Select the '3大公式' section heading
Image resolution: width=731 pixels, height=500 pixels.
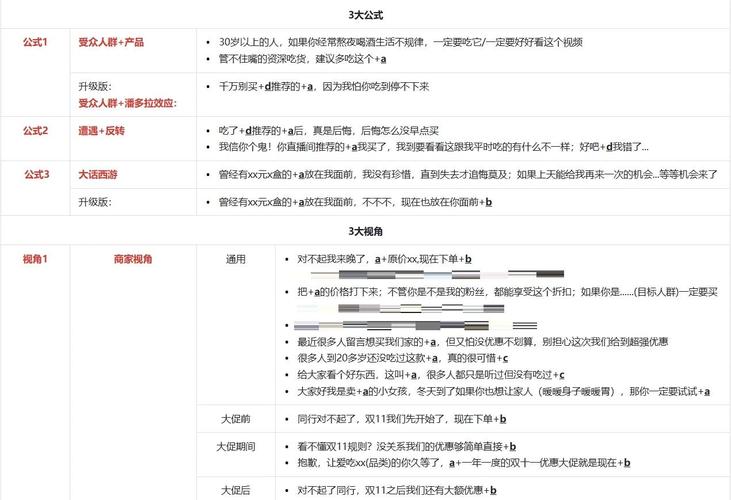point(366,15)
